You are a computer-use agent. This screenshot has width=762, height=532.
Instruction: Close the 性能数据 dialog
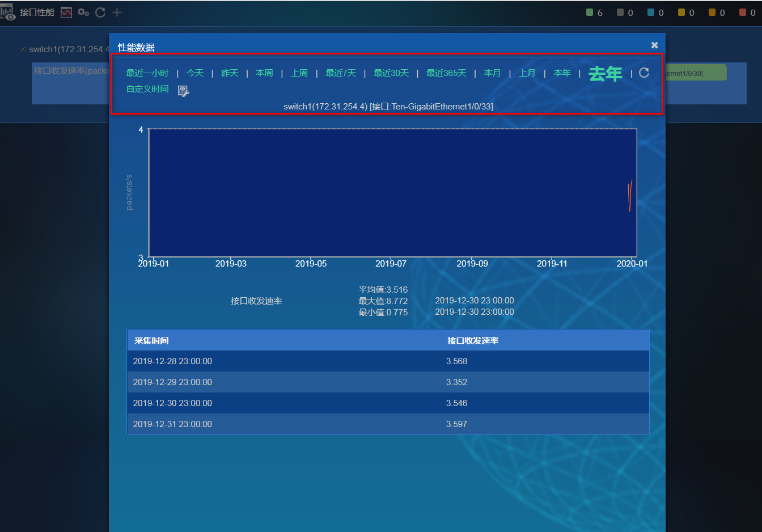coord(654,45)
